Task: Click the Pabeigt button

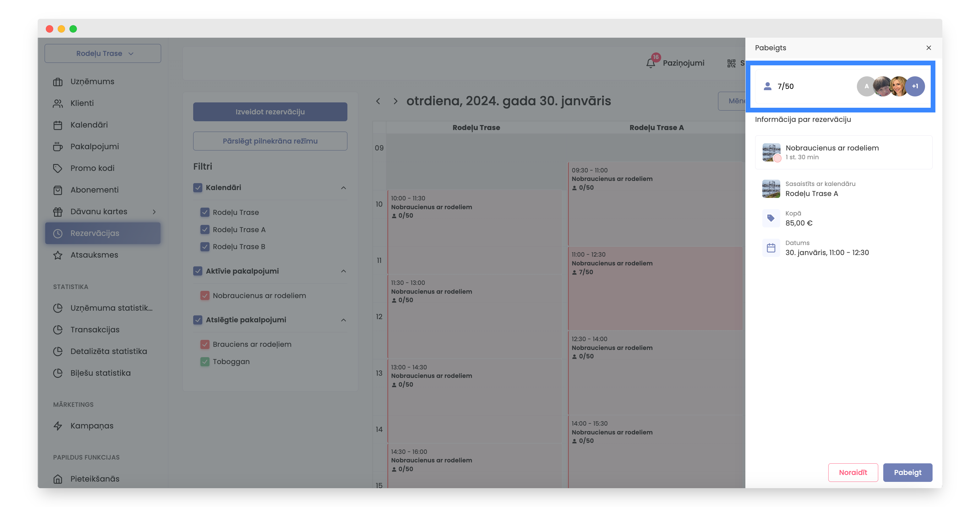Action: (x=907, y=472)
